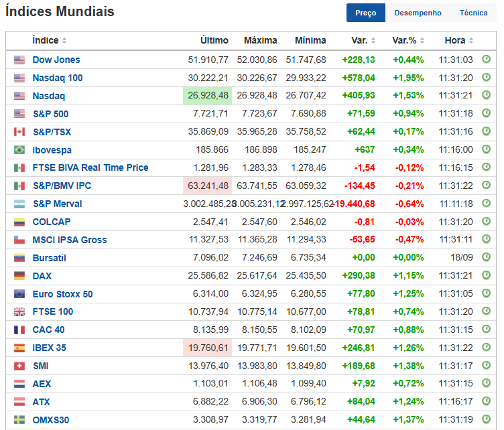Screen dimensions: 504x430
Task: Select the Preço tab
Action: pos(366,13)
